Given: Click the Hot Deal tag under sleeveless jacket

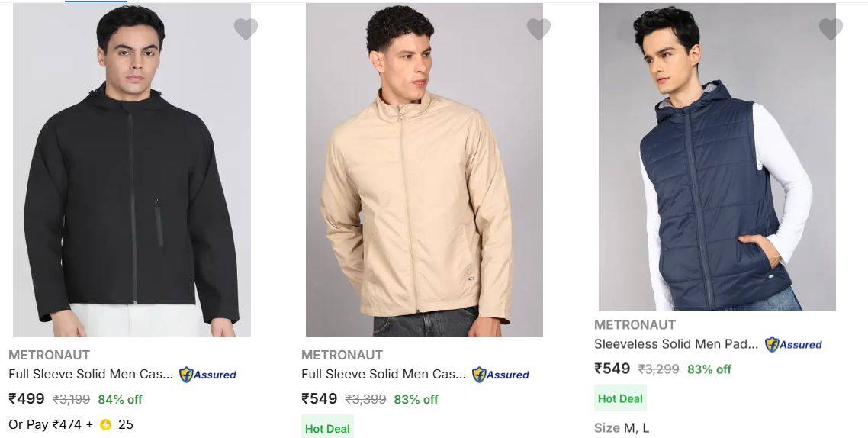Looking at the screenshot, I should tap(620, 398).
